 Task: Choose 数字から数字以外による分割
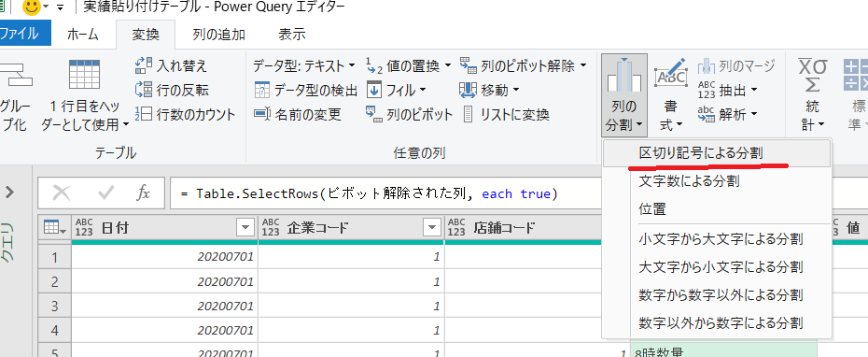(716, 294)
